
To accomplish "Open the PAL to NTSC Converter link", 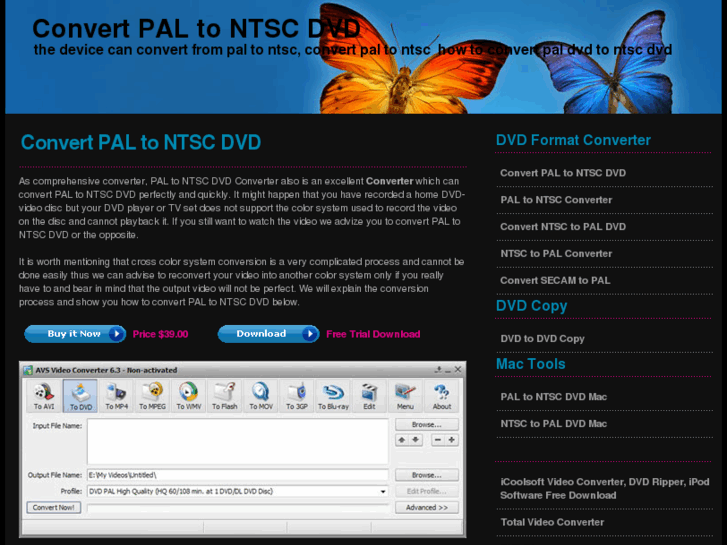I will (x=556, y=200).
